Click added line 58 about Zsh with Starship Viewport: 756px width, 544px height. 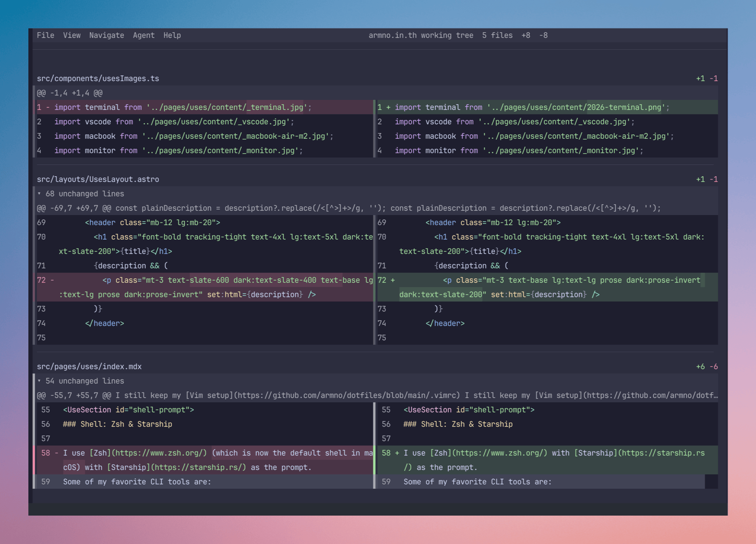click(547, 460)
